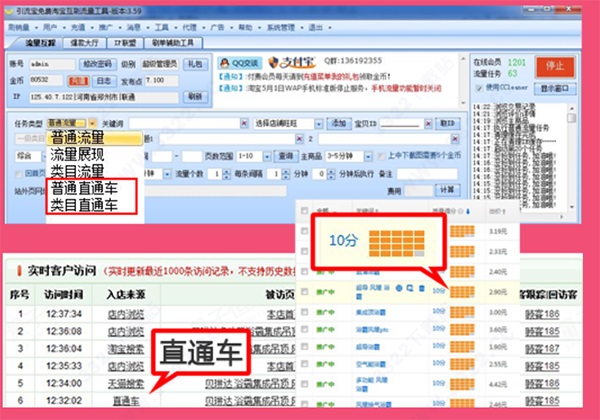Open the 刷销量 menu

(x=19, y=27)
